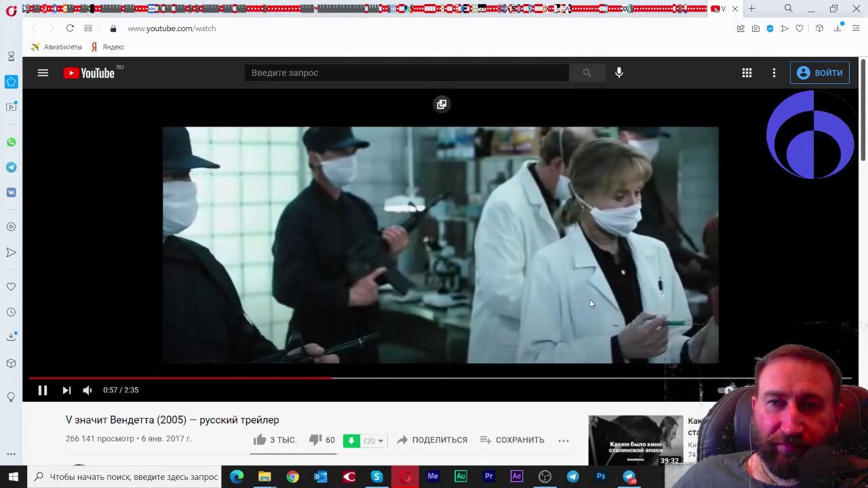Screen dimensions: 868x488
Task: Take a snapshot with the camera icon
Action: (755, 28)
